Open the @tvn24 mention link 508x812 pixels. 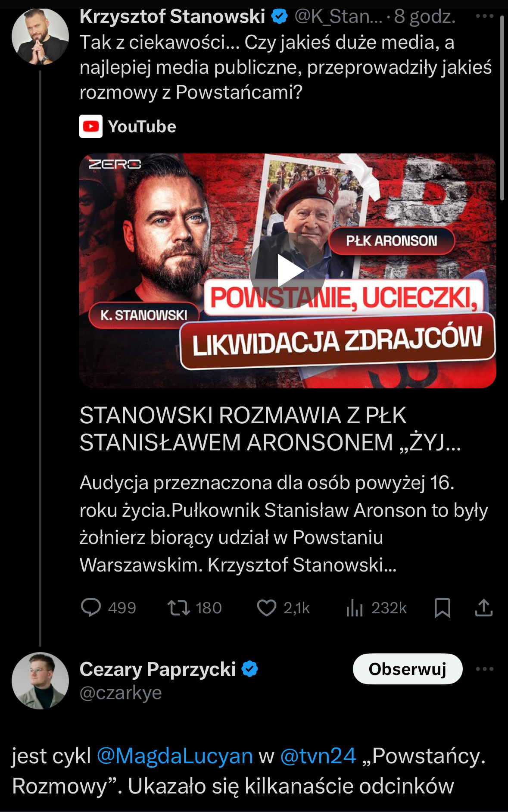[x=318, y=756]
